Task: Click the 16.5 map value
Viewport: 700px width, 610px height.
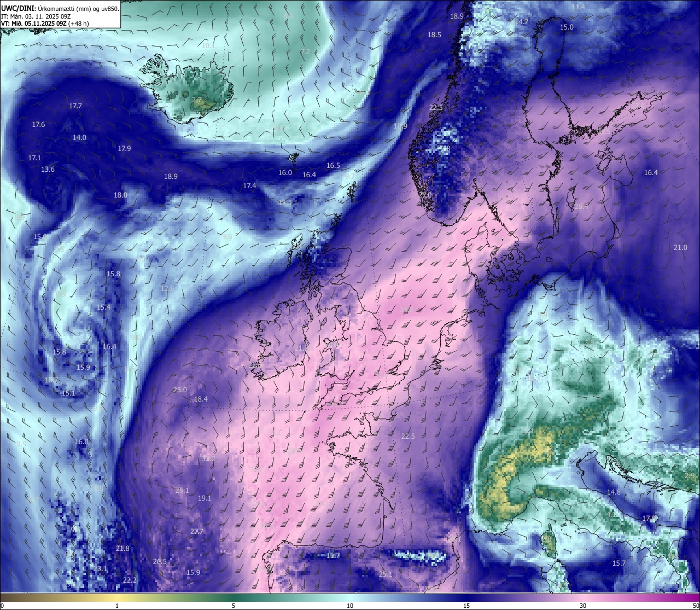Action: coord(333,166)
